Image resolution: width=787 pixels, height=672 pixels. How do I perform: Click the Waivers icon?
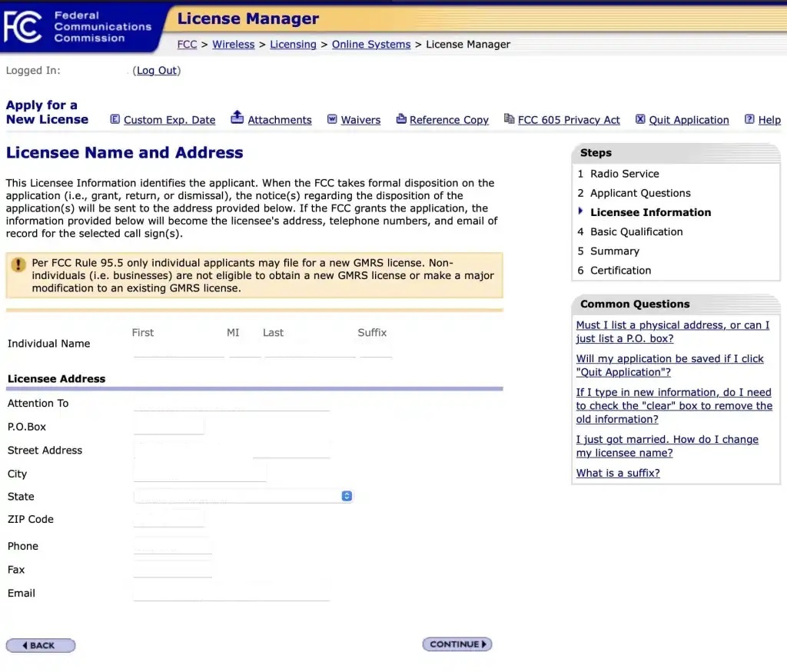click(x=332, y=119)
